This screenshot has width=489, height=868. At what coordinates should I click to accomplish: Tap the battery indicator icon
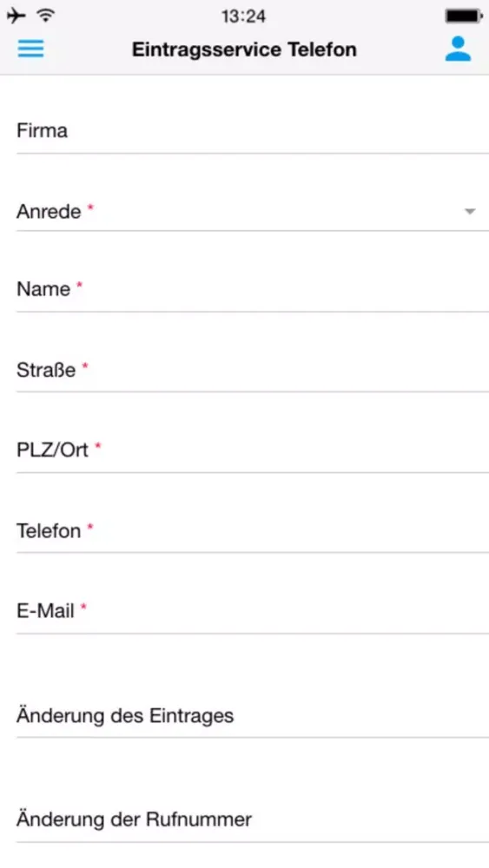(x=464, y=16)
